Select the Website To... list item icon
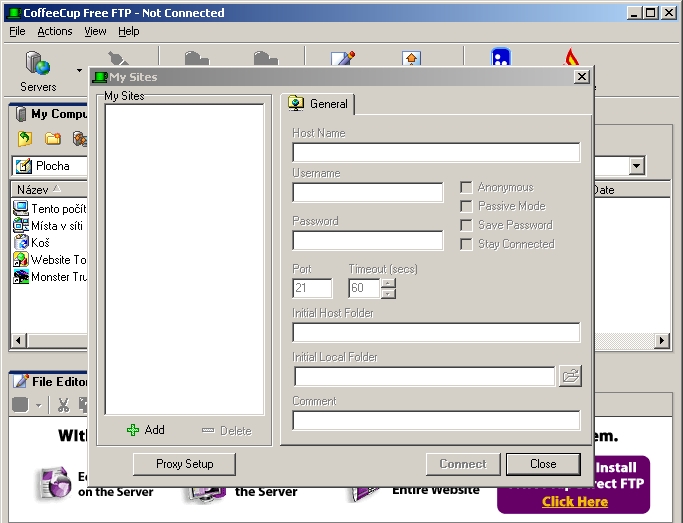The height and width of the screenshot is (523, 683). (x=21, y=260)
